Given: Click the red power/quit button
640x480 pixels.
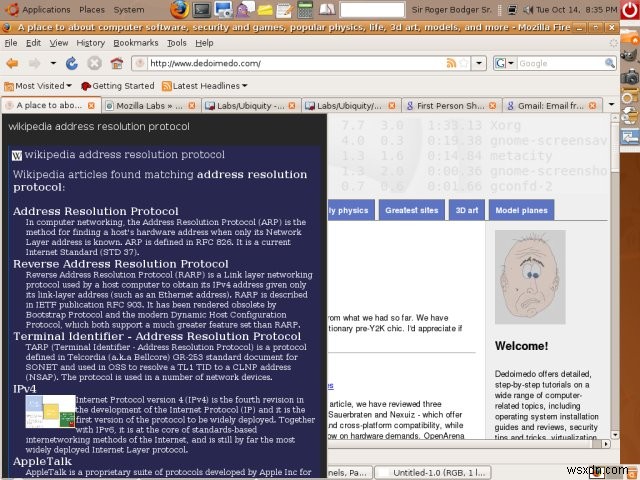Looking at the screenshot, I should [x=630, y=10].
